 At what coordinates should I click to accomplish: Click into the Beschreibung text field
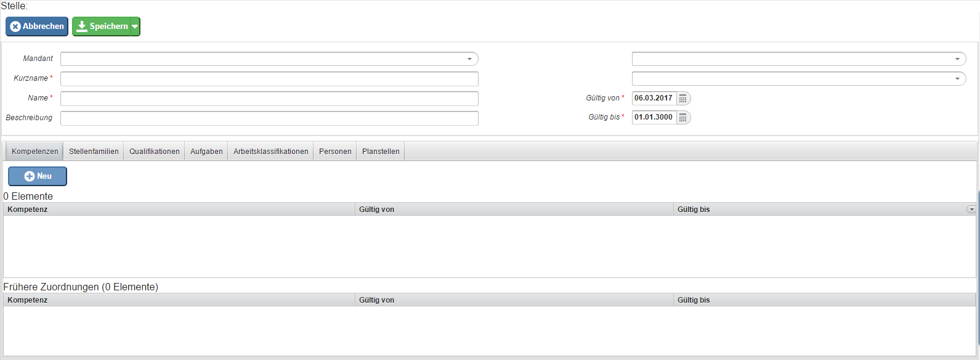pyautogui.click(x=269, y=118)
